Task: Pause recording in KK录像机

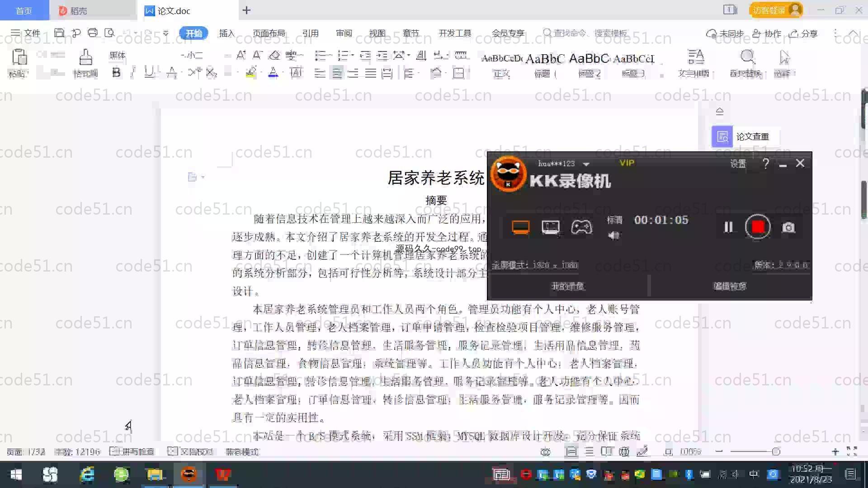Action: pos(728,227)
